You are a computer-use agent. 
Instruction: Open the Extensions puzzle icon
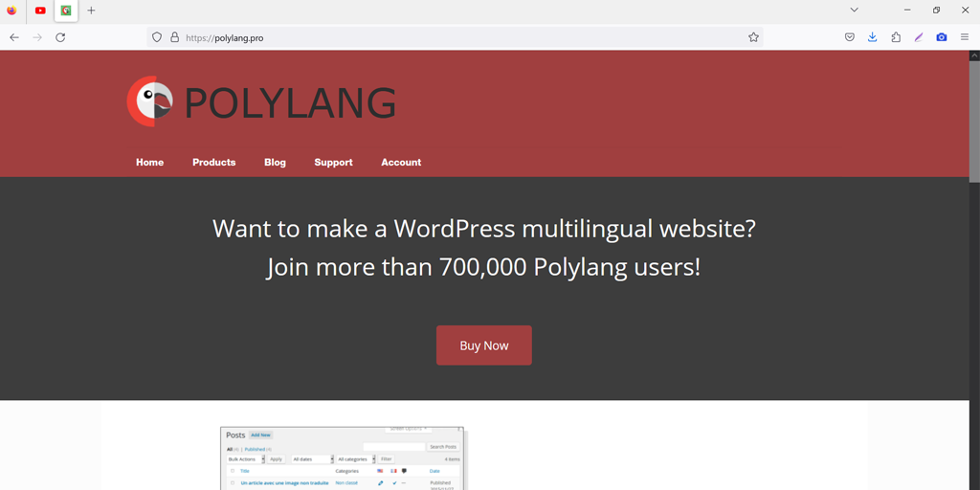tap(896, 37)
